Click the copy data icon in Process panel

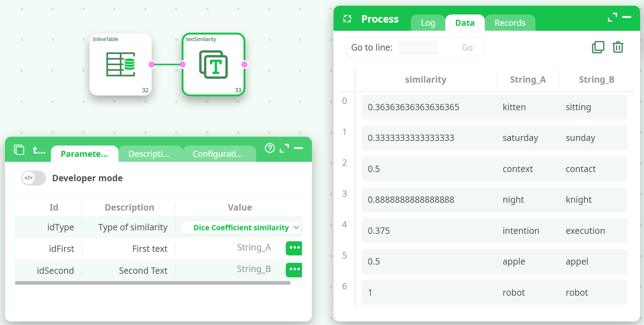[598, 47]
